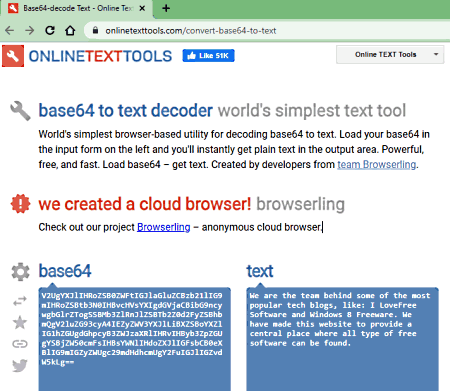The height and width of the screenshot is (391, 450).
Task: Go to the browser home page icon
Action: coord(70,31)
